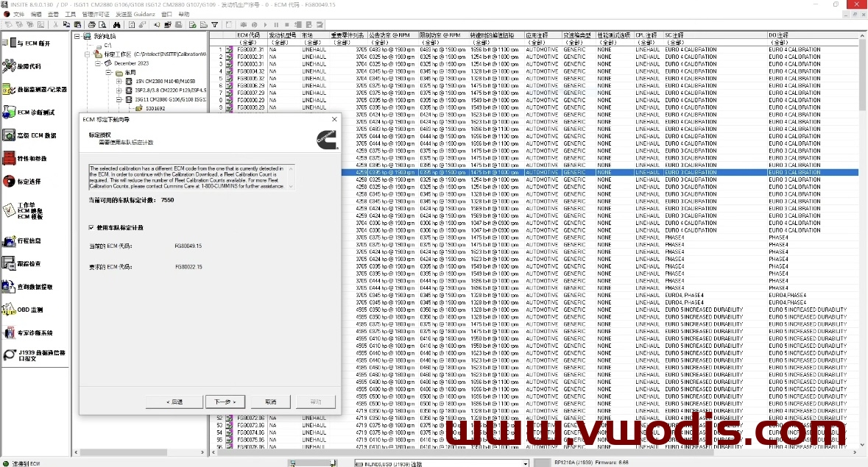
Task: Click the 与 ECM 断开 disconnect icon
Action: coord(10,43)
